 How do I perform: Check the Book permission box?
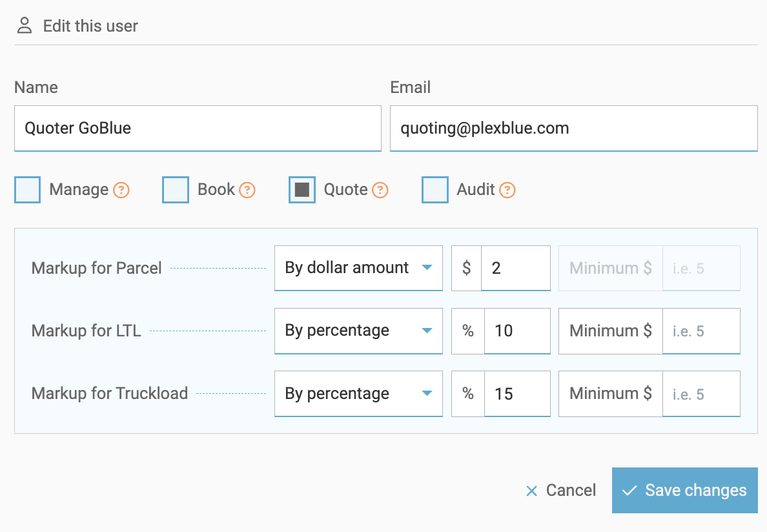tap(176, 190)
